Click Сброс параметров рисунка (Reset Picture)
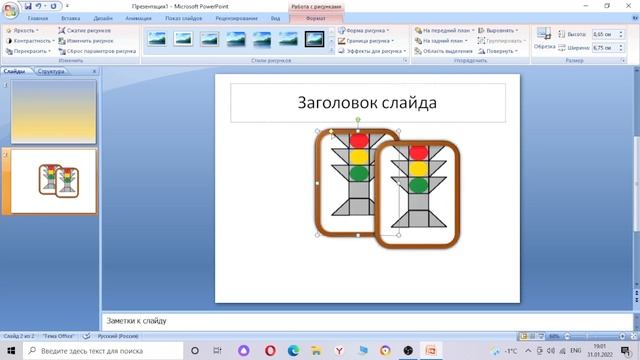The image size is (640, 360). 97,51
